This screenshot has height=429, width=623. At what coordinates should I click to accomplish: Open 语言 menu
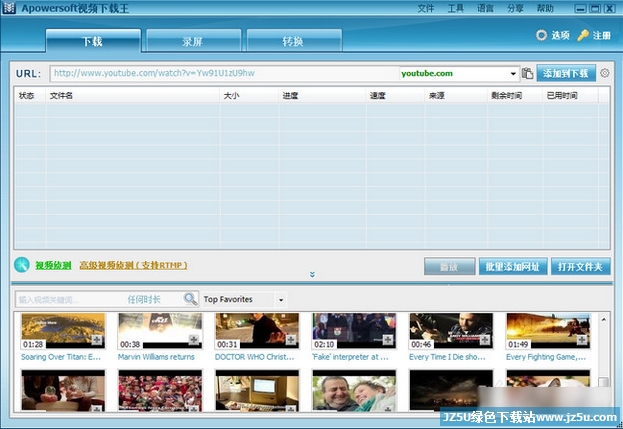[x=486, y=8]
